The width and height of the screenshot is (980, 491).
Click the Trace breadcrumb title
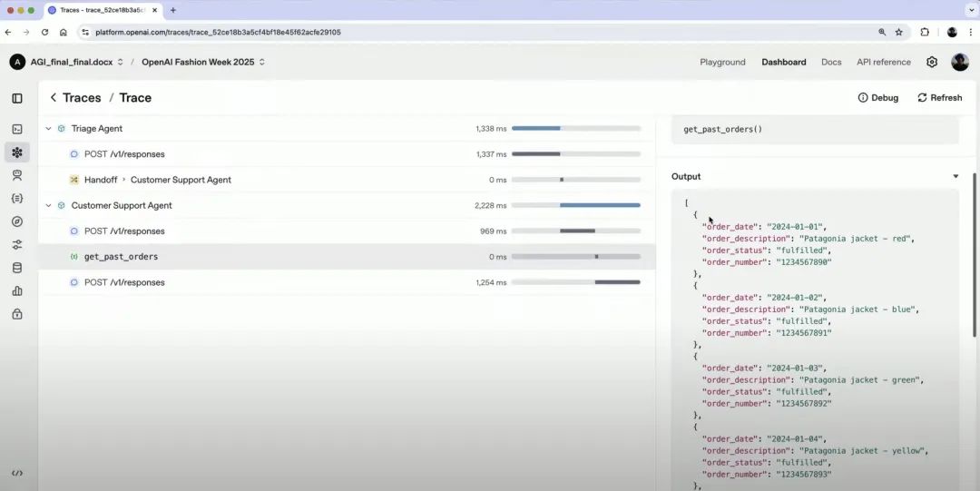[x=135, y=98]
